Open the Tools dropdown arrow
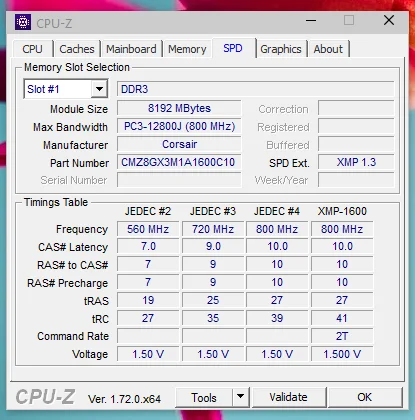The height and width of the screenshot is (420, 415). 240,397
